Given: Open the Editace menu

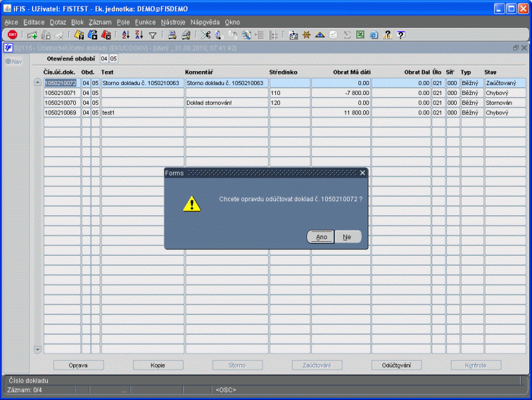Looking at the screenshot, I should (34, 22).
